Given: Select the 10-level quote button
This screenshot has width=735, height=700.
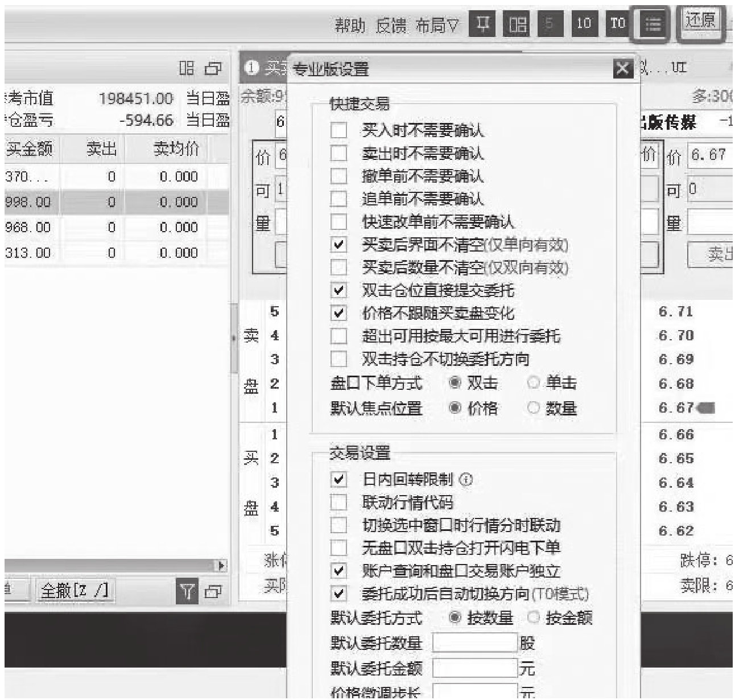Looking at the screenshot, I should (584, 24).
